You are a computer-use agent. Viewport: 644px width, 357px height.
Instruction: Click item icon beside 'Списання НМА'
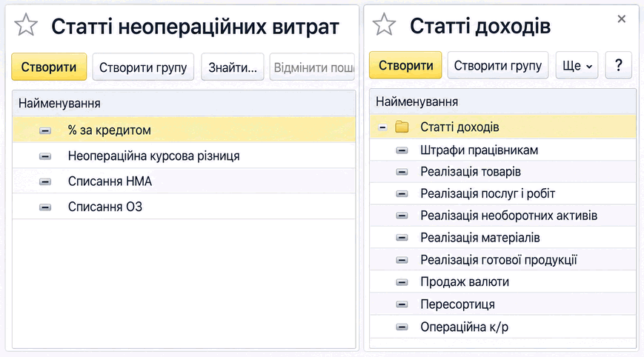(45, 181)
